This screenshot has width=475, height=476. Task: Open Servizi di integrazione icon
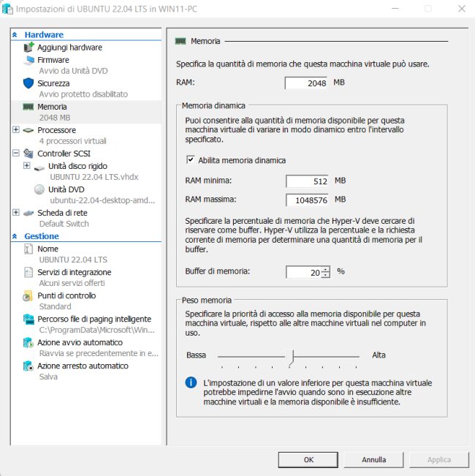[x=28, y=273]
